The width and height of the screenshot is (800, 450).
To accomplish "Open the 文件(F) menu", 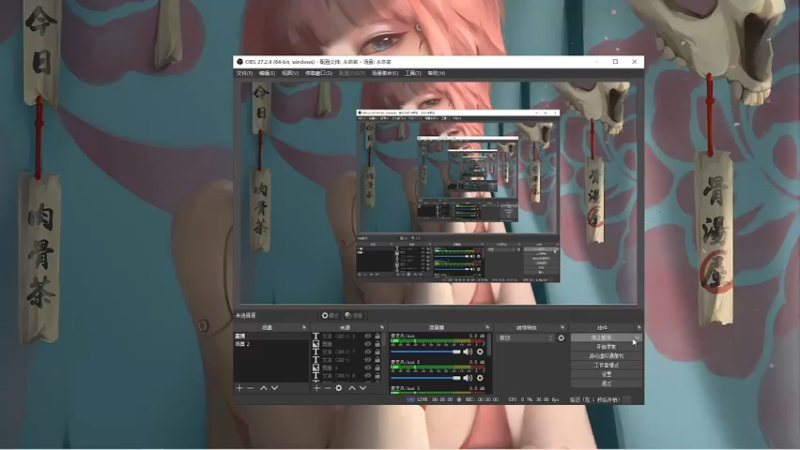I will (x=244, y=73).
